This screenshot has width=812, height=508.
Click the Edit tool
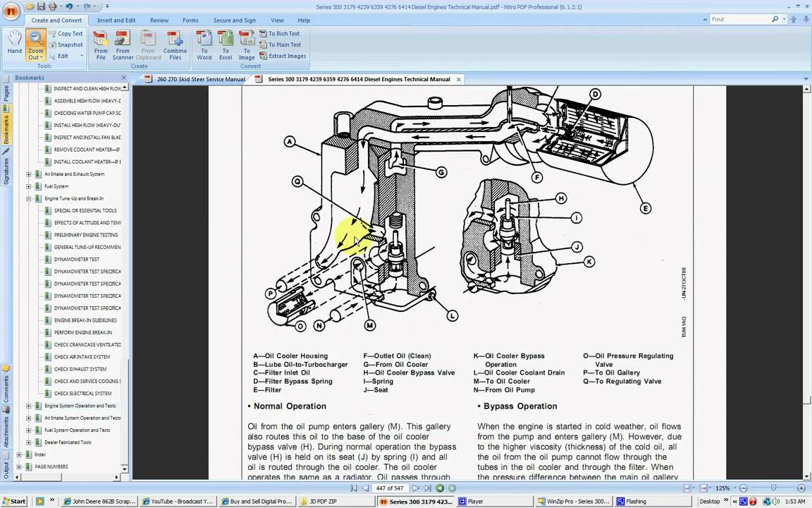[x=59, y=56]
